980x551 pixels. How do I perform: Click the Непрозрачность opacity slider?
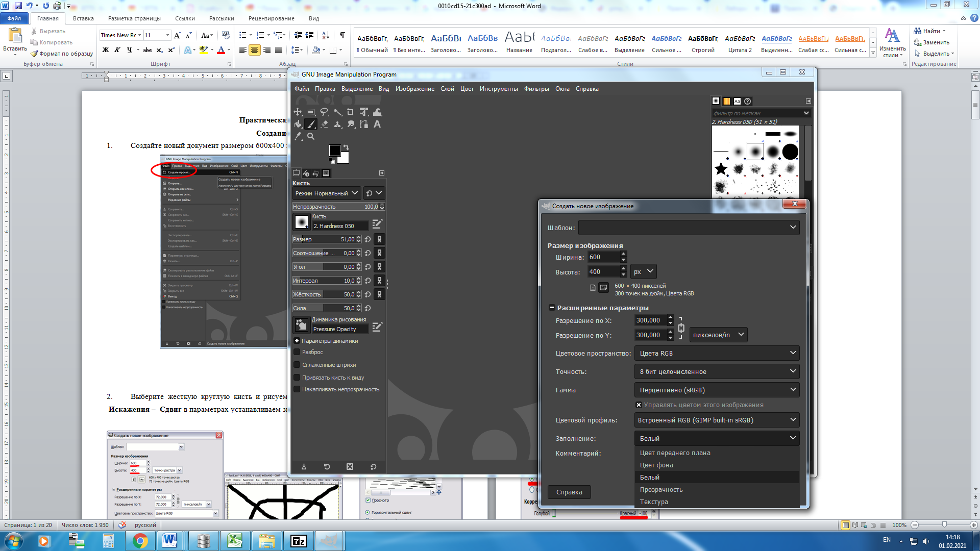click(x=339, y=207)
